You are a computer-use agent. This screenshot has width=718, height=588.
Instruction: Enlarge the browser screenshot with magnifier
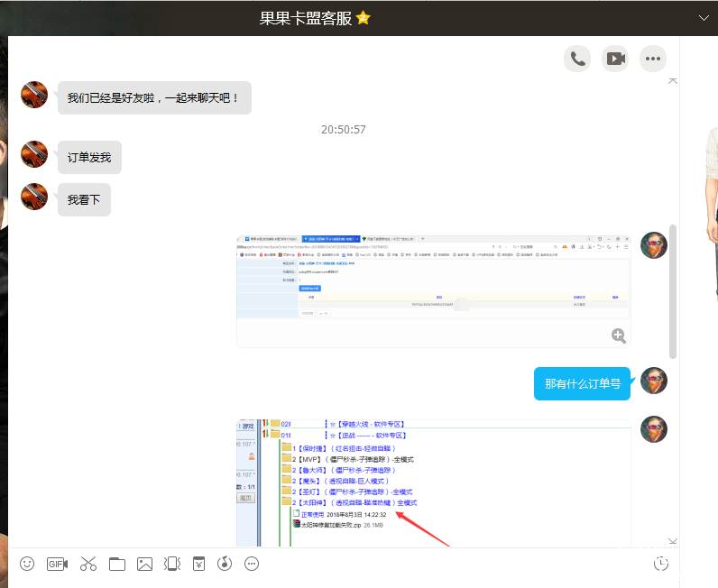click(x=619, y=335)
